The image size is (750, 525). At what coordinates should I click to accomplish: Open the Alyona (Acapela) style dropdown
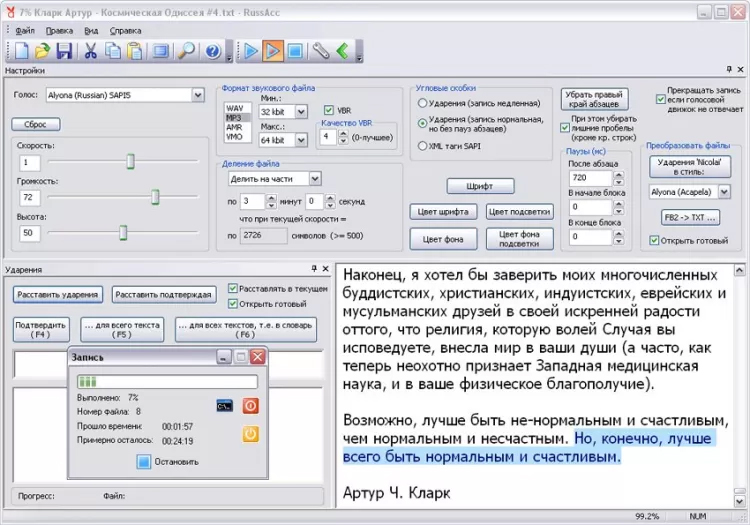[725, 190]
